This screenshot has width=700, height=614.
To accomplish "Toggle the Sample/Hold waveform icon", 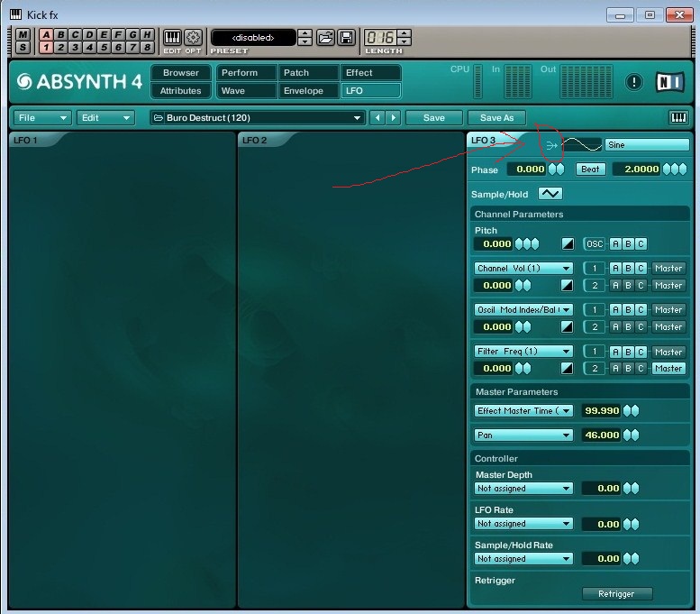I will [550, 194].
